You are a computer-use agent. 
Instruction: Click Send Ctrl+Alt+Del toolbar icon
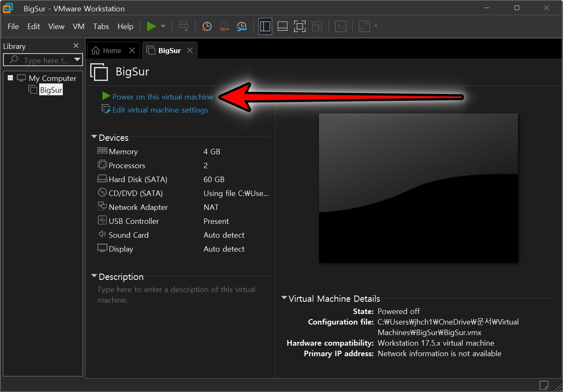click(184, 27)
